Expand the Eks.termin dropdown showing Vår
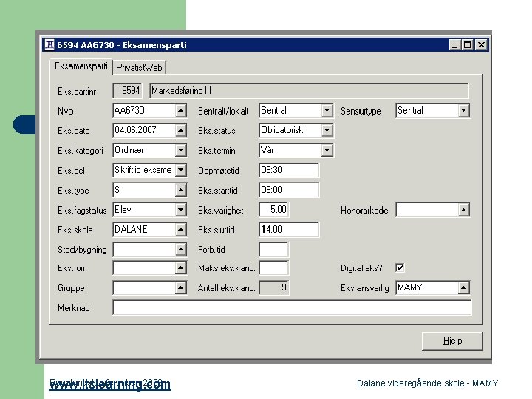Viewport: 532px width, 399px height. point(327,150)
